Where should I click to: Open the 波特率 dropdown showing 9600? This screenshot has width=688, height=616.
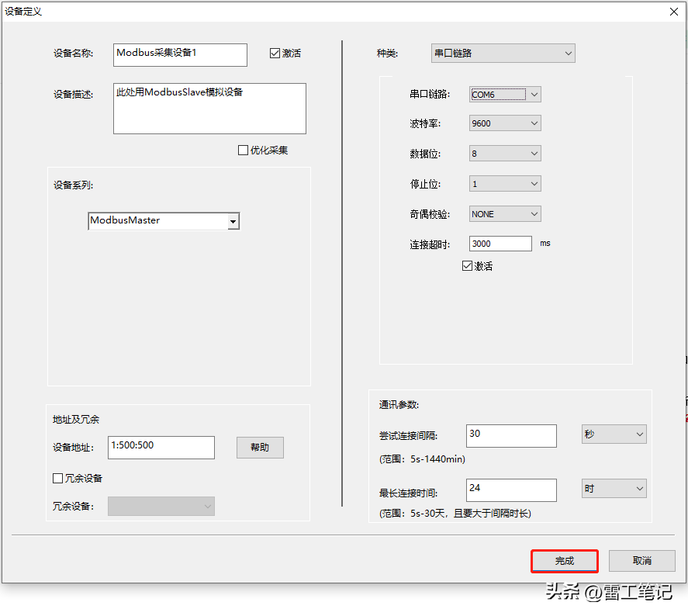505,123
